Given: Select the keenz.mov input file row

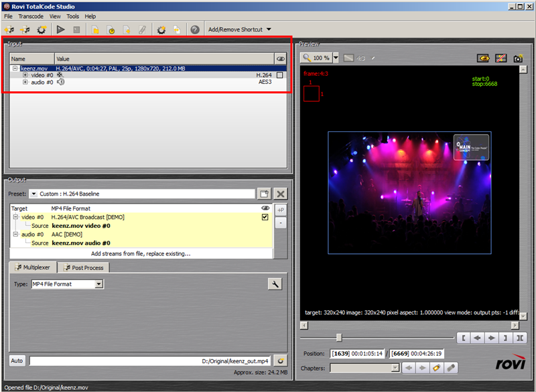Looking at the screenshot, I should (148, 68).
